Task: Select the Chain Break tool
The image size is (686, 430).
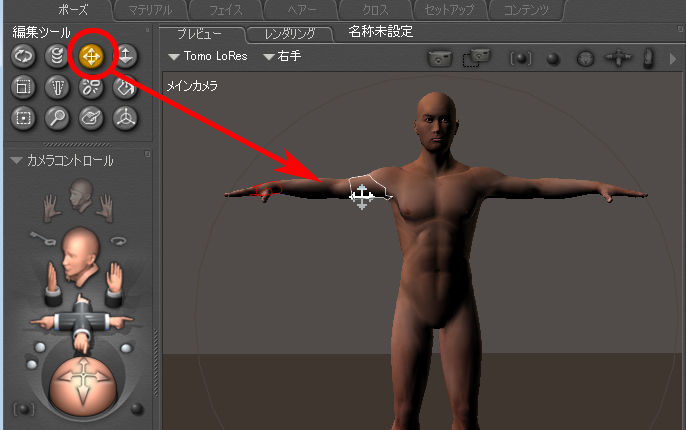Action: point(91,87)
